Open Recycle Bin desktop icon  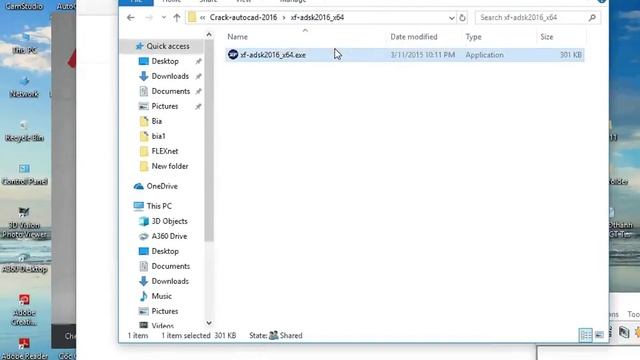point(24,131)
